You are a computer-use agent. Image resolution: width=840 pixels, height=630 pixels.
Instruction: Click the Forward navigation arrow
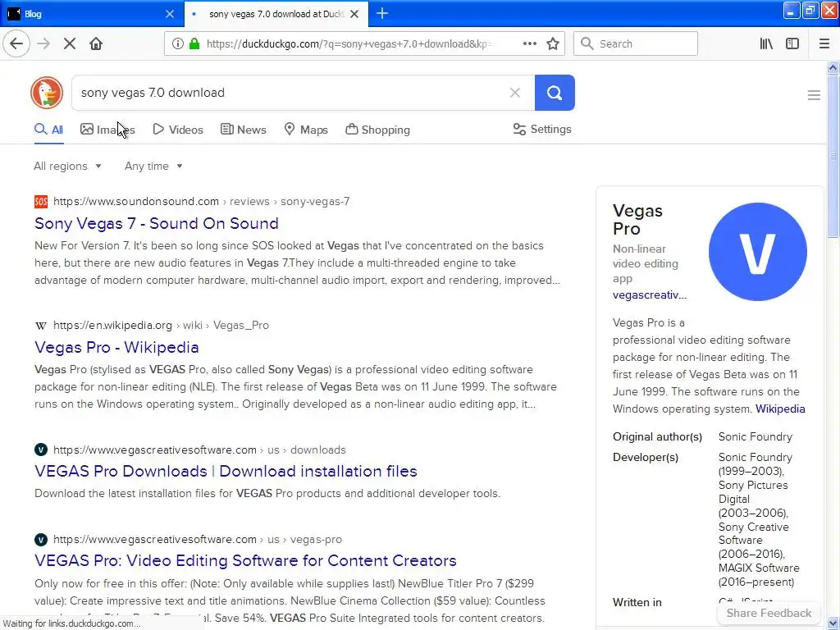point(43,44)
